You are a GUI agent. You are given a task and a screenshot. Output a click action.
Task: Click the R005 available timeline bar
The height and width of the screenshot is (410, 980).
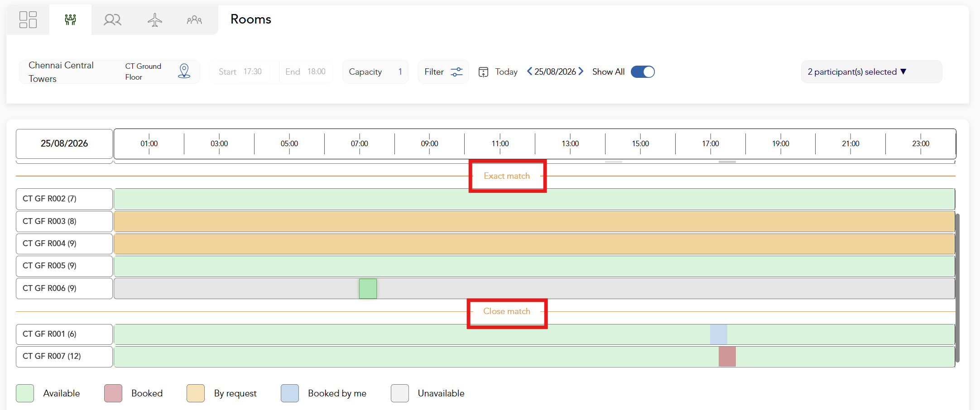point(534,266)
